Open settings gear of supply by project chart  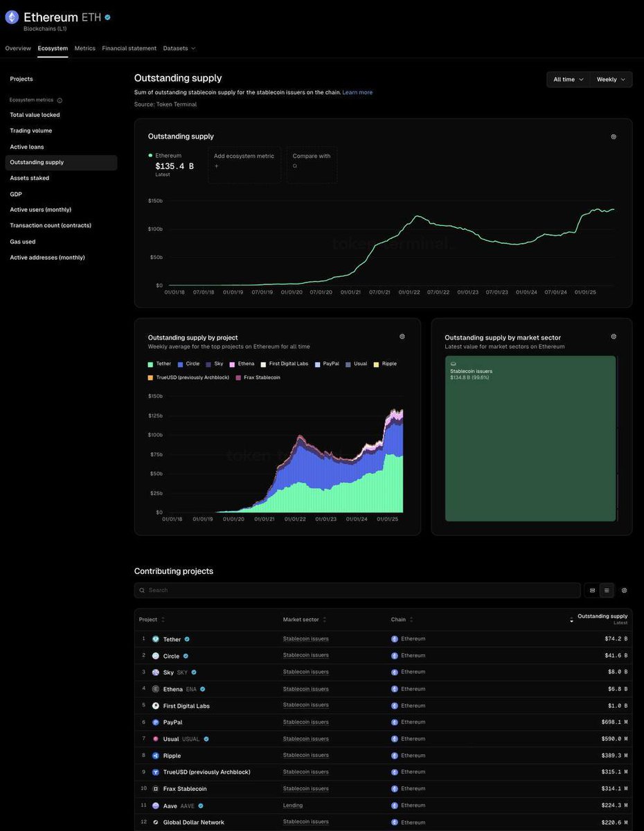click(x=402, y=337)
